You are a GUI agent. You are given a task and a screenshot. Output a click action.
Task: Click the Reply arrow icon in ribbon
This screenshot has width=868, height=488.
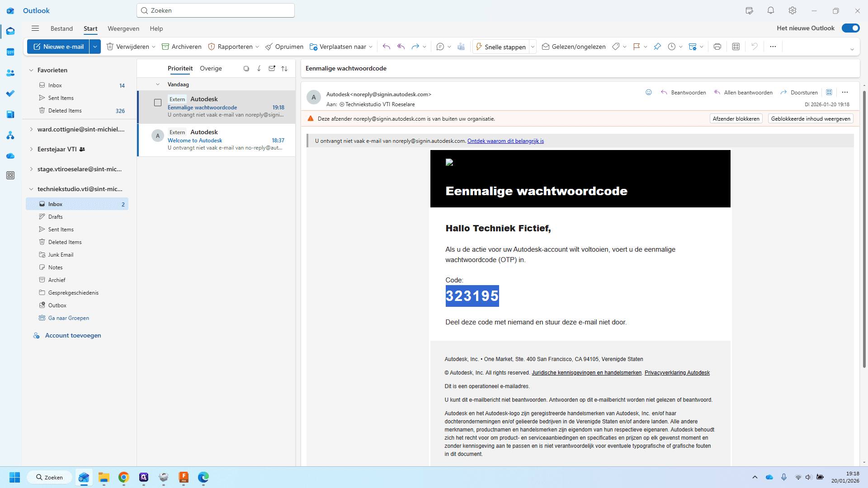(386, 47)
